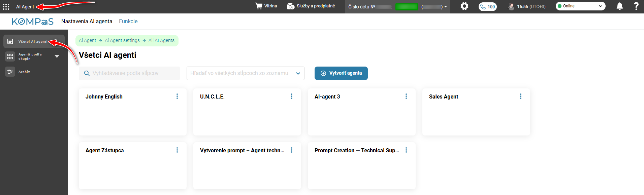Viewport: 644px width, 195px height.
Task: Open the Vytvorenie prompt – Agent techn... card
Action: [x=247, y=166]
